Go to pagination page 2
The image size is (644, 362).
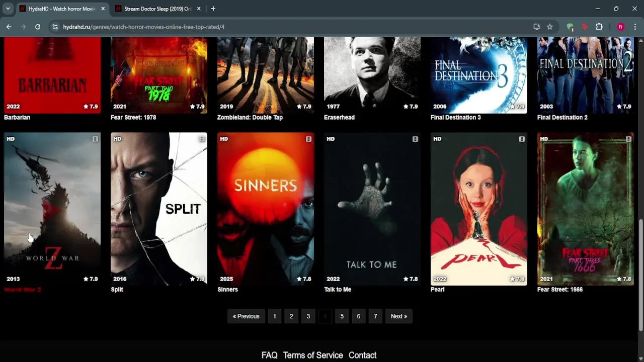pos(291,316)
